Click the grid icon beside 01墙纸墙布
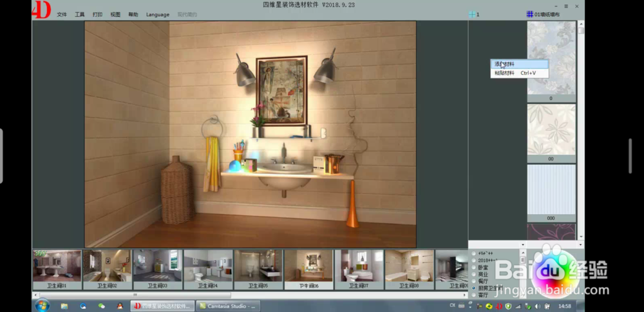This screenshot has width=644, height=312. [x=530, y=14]
